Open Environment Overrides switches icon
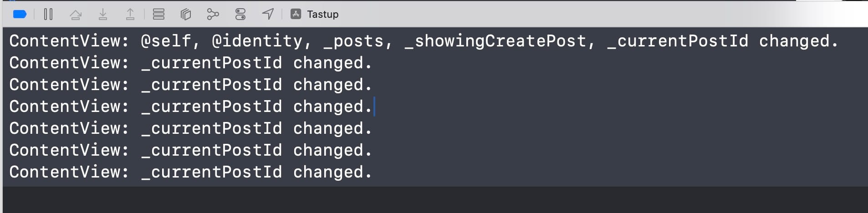Screen dimensions: 868x213 click(240, 15)
